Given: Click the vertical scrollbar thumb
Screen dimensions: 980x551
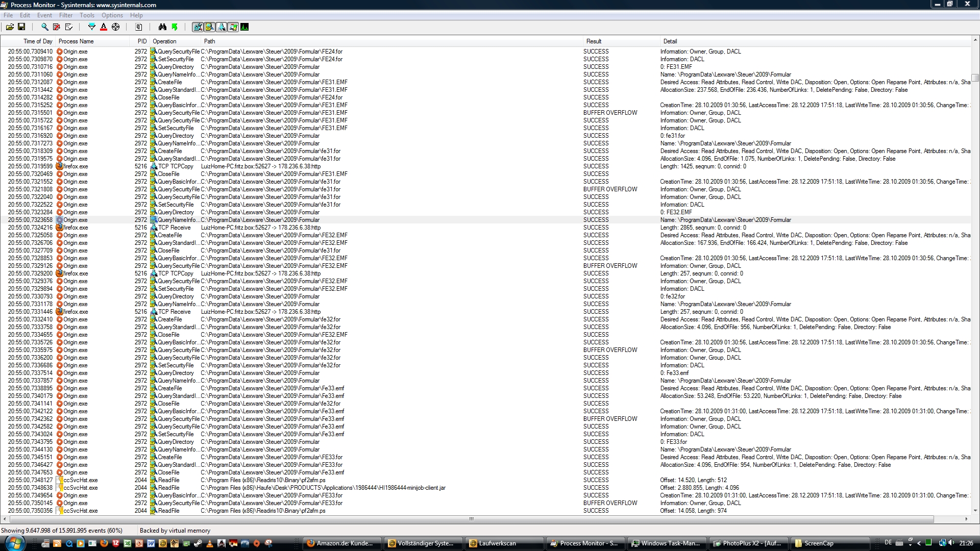Looking at the screenshot, I should tap(975, 78).
